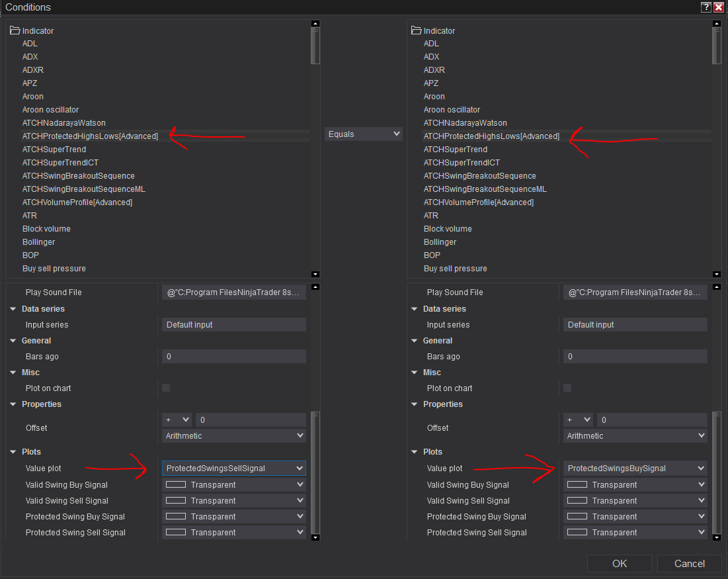Open left Value plot dropdown ProtectedSwingsSellSignal
Image resolution: width=728 pixels, height=579 pixels.
pyautogui.click(x=234, y=468)
